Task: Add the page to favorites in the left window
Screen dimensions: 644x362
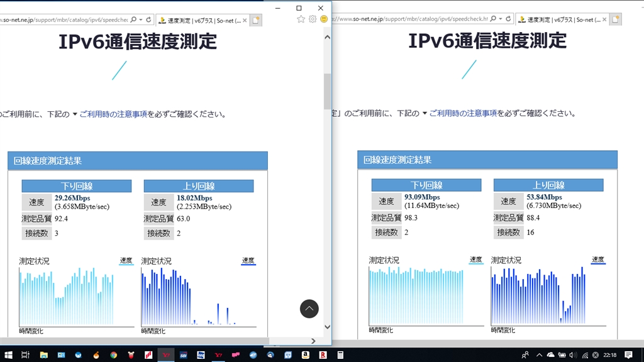Action: (x=301, y=19)
